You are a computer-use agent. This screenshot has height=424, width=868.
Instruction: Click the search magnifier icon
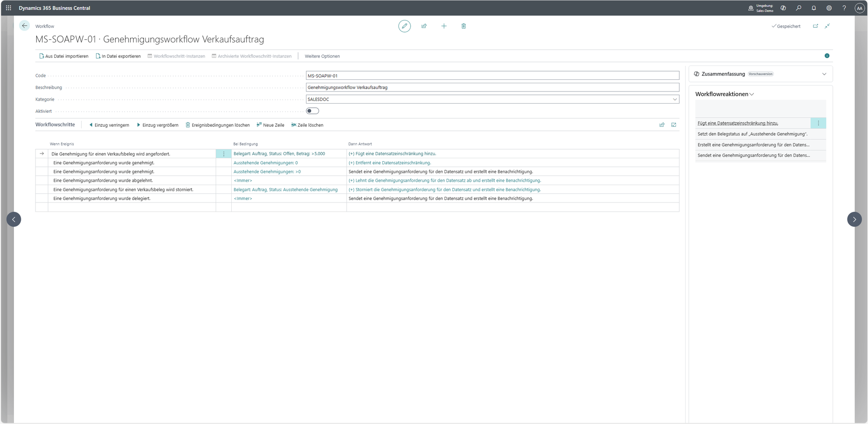[x=799, y=8]
